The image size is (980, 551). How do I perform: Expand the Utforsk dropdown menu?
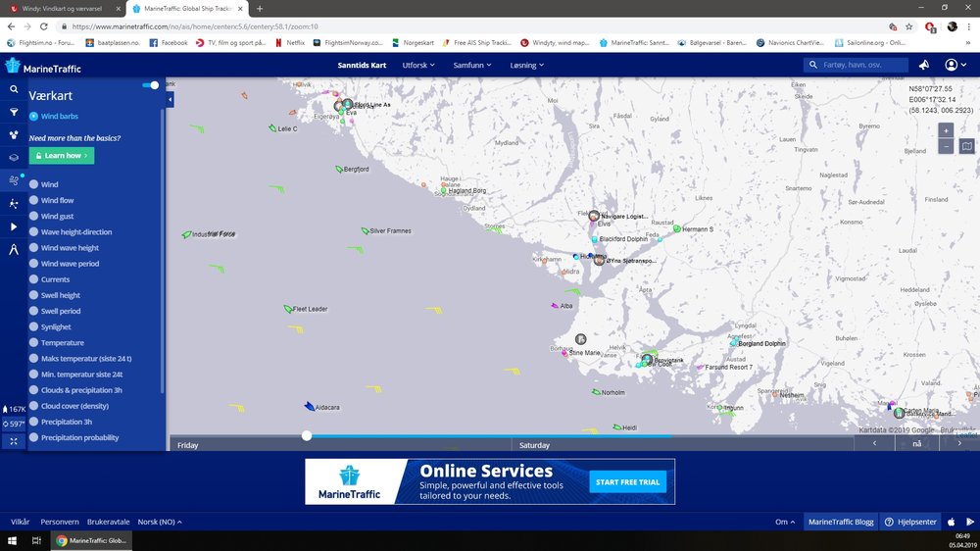point(418,65)
